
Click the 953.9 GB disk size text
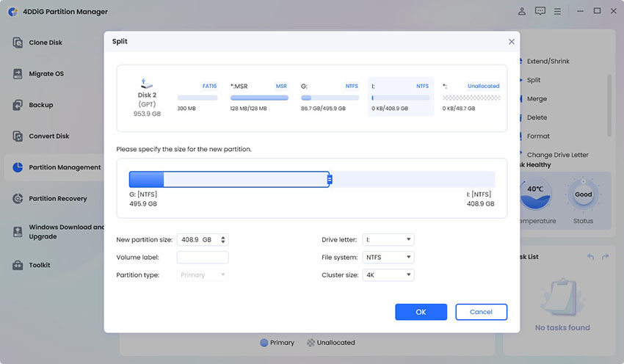[147, 114]
